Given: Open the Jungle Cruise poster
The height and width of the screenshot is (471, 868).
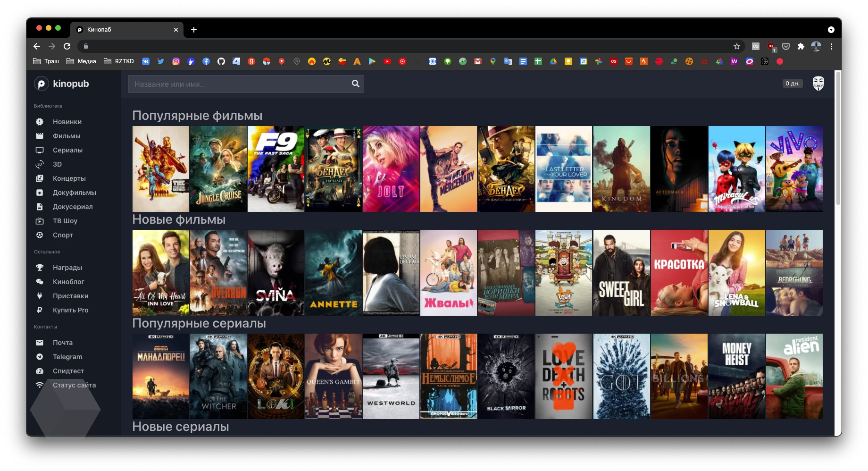Looking at the screenshot, I should (x=218, y=169).
